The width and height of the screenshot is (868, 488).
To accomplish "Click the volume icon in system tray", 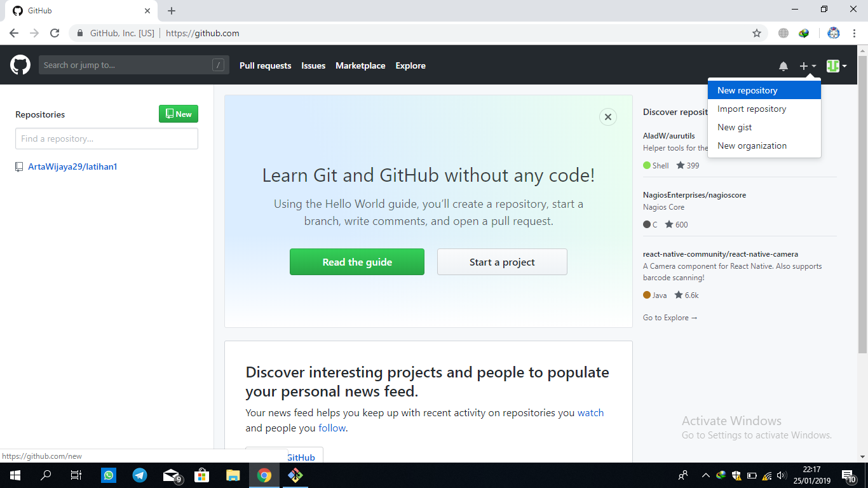I will click(782, 475).
